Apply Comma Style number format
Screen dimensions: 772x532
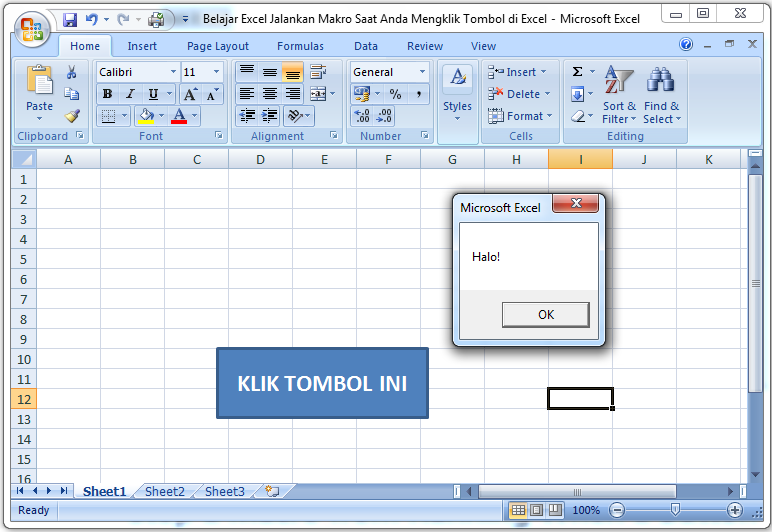coord(418,94)
